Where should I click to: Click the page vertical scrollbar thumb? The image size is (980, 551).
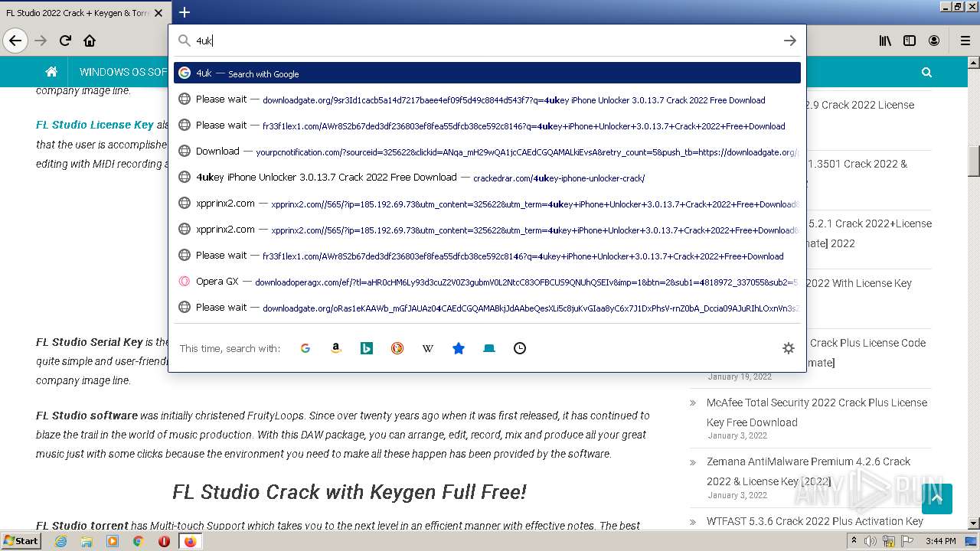(x=974, y=160)
